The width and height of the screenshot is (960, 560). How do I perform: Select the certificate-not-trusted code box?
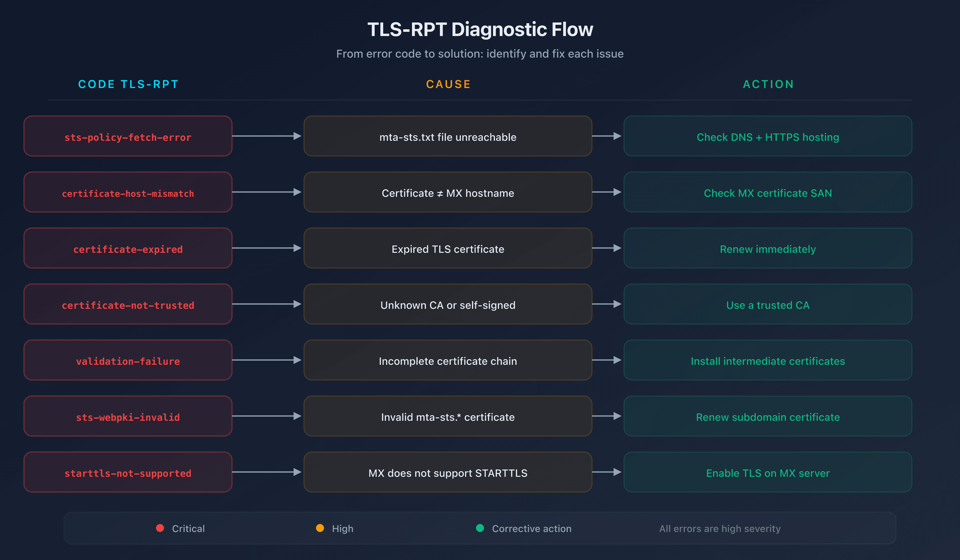click(x=128, y=304)
